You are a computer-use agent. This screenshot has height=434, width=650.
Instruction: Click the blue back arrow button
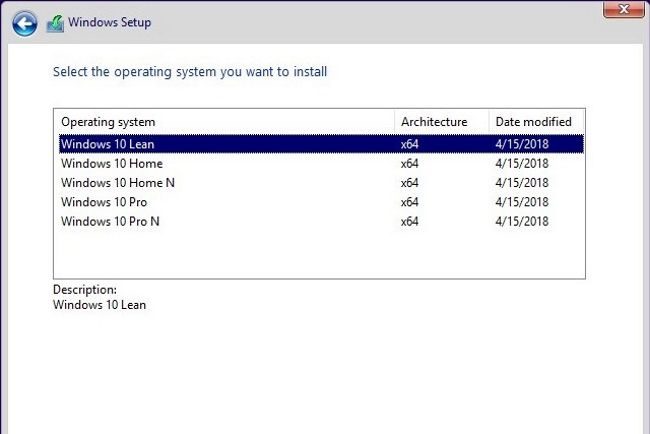pos(24,23)
